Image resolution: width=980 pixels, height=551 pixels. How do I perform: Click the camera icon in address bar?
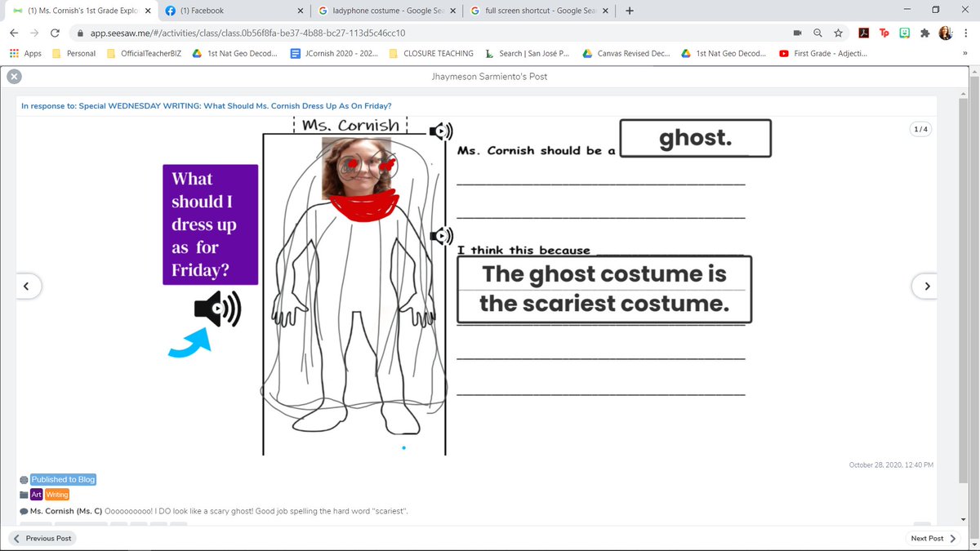click(797, 33)
